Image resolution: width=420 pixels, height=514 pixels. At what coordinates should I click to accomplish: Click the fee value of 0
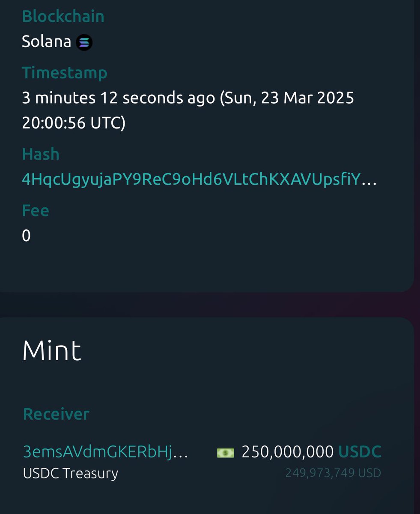27,235
